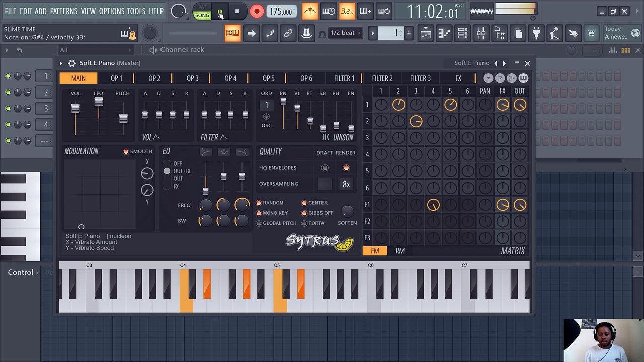The image size is (644, 362).
Task: Go to next Sytrus preset arrow
Action: pos(504,63)
